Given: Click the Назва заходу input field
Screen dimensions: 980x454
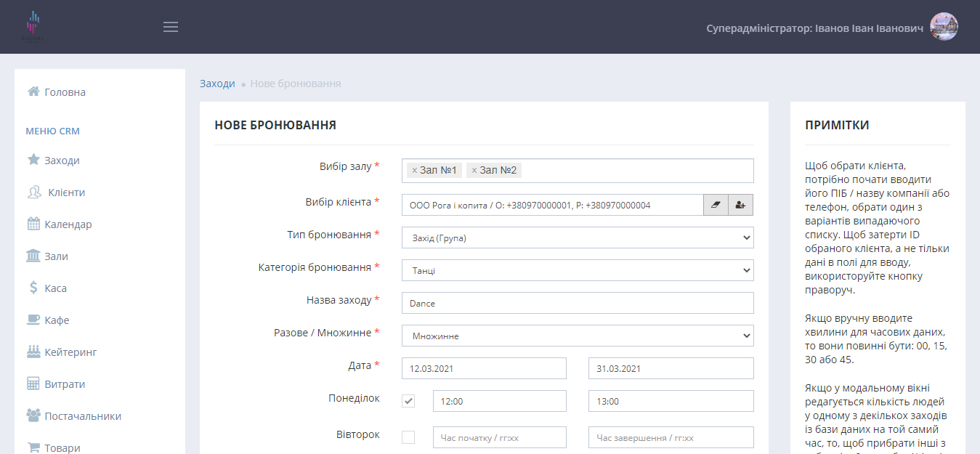Looking at the screenshot, I should (577, 303).
